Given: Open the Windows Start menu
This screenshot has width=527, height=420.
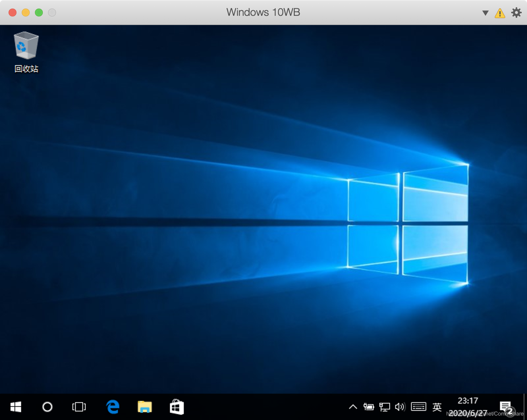Looking at the screenshot, I should 15,407.
